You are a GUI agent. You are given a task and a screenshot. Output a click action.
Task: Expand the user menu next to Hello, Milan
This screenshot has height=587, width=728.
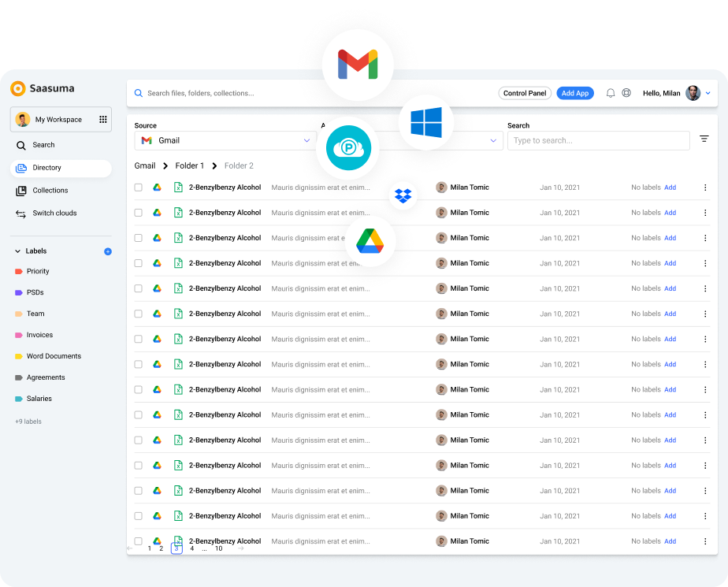click(x=708, y=93)
